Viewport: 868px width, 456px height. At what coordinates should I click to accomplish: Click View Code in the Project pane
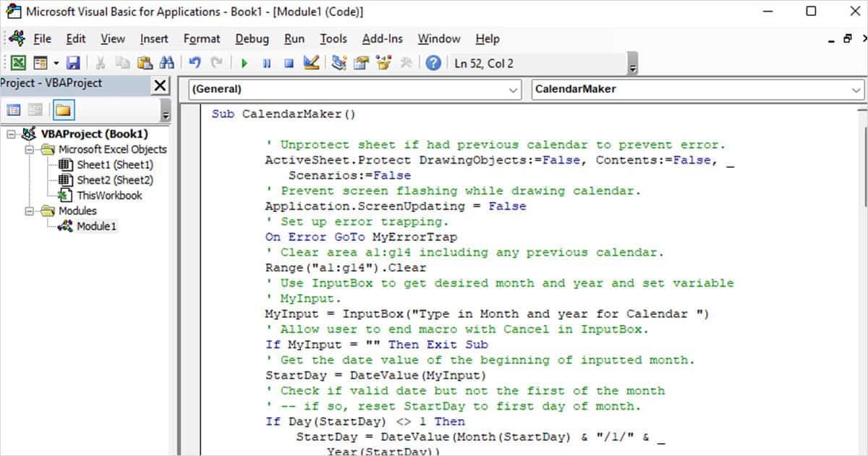(14, 110)
